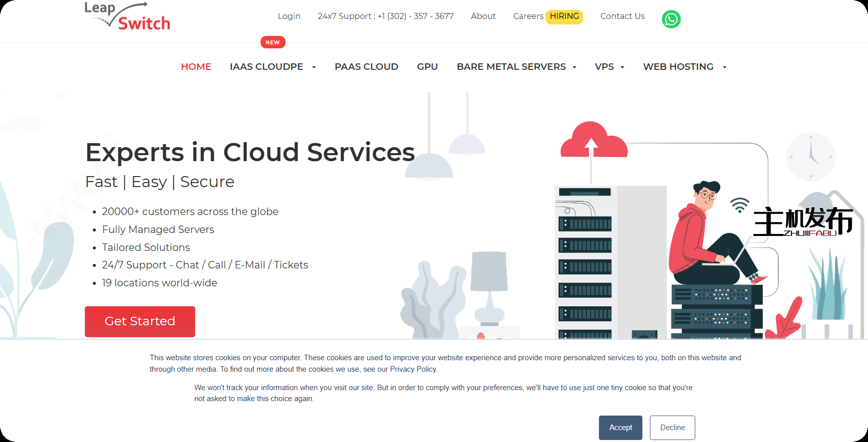Visit the About page link
The width and height of the screenshot is (868, 442).
click(x=483, y=16)
